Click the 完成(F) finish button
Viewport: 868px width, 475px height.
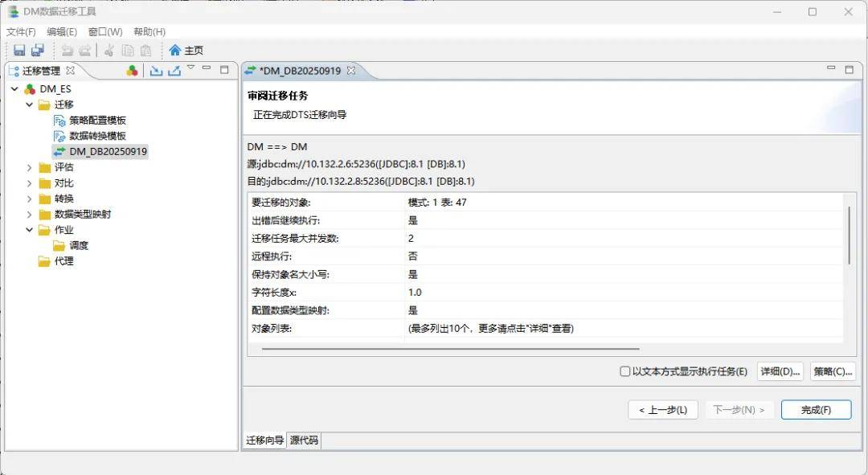point(816,410)
